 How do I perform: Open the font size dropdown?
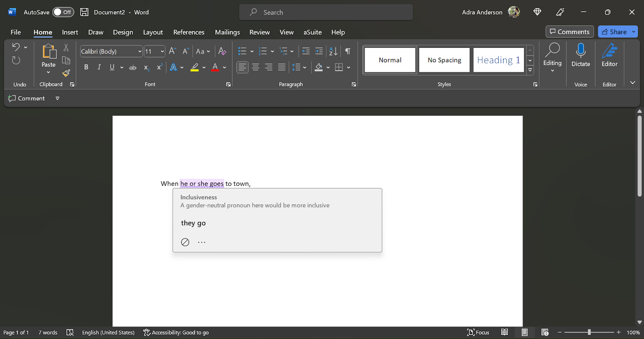(x=162, y=51)
